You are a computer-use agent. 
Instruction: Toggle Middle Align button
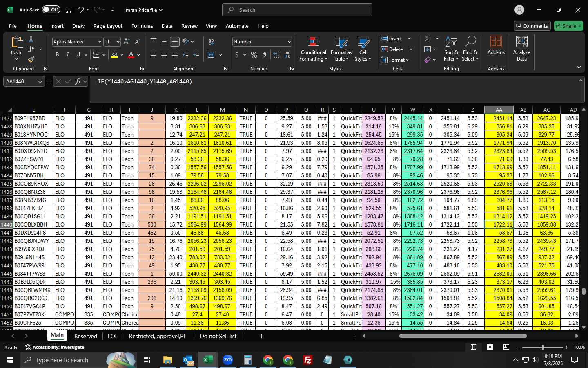coord(164,42)
